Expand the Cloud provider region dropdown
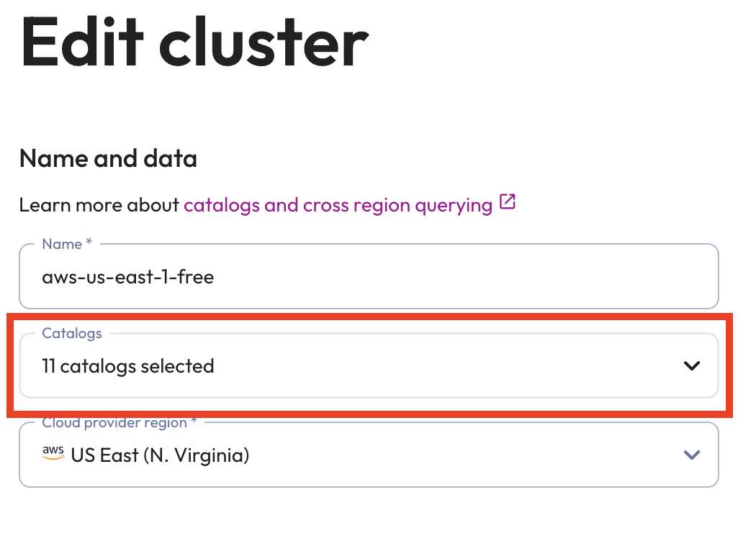Screen dimensions: 756x541 click(x=369, y=454)
